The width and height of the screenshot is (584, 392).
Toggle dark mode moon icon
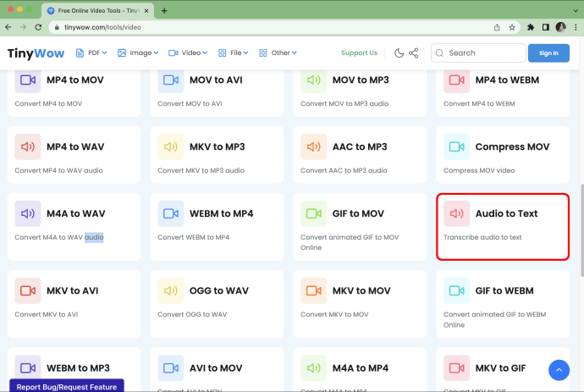coord(399,52)
